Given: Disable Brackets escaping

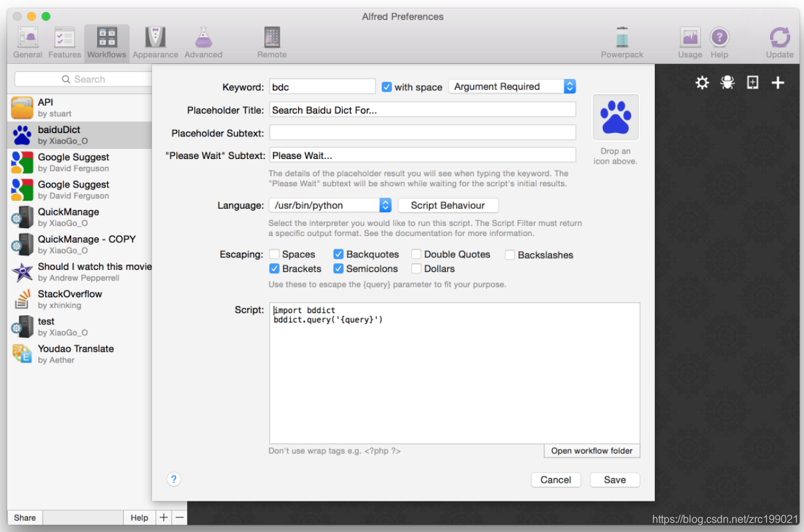Looking at the screenshot, I should tap(274, 269).
